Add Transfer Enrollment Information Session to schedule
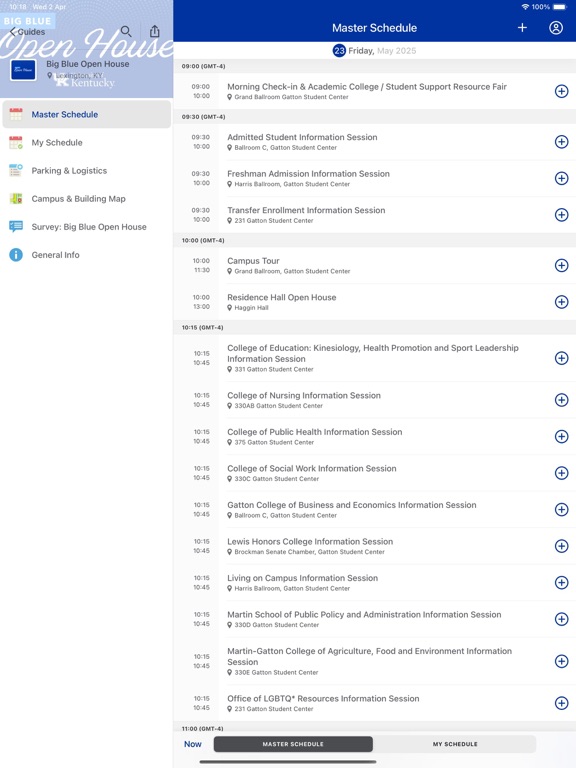576x768 pixels. tap(561, 215)
